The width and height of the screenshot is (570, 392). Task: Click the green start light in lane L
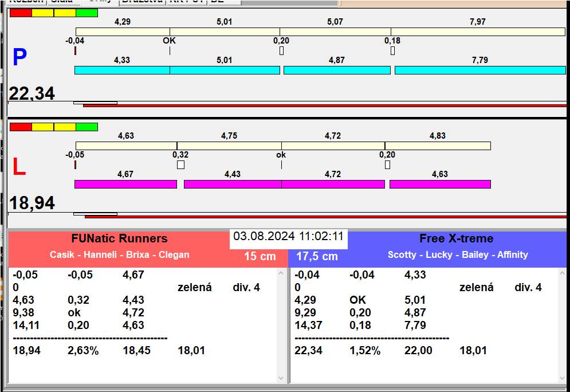(87, 127)
